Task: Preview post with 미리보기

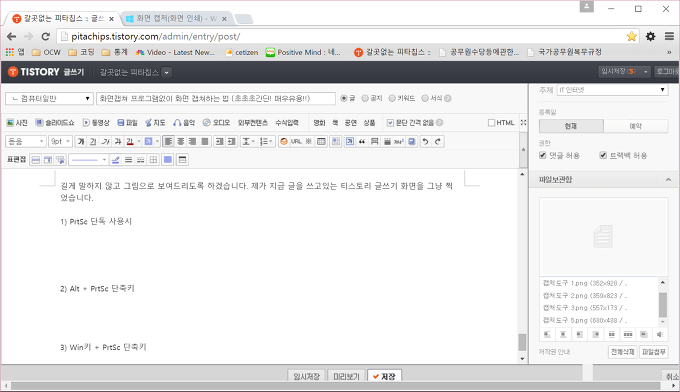Action: click(346, 376)
